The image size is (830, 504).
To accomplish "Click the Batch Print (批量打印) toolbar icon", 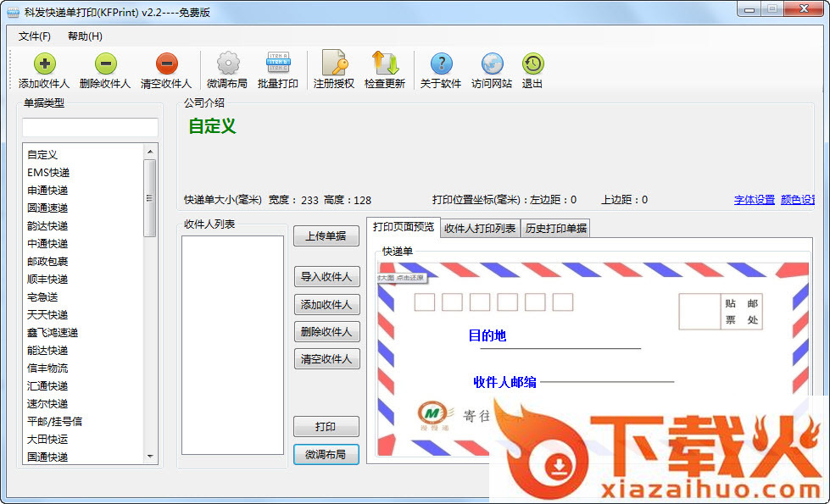I will pyautogui.click(x=278, y=64).
